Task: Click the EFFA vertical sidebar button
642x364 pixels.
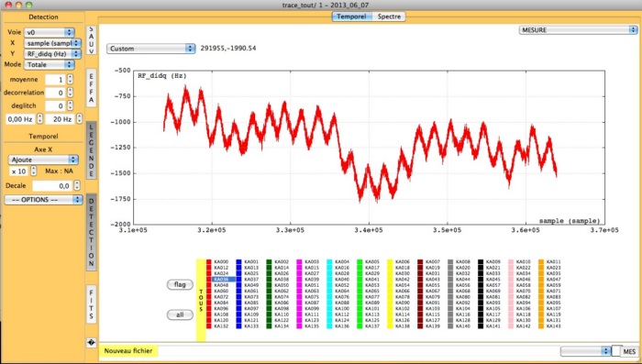Action: pos(92,88)
